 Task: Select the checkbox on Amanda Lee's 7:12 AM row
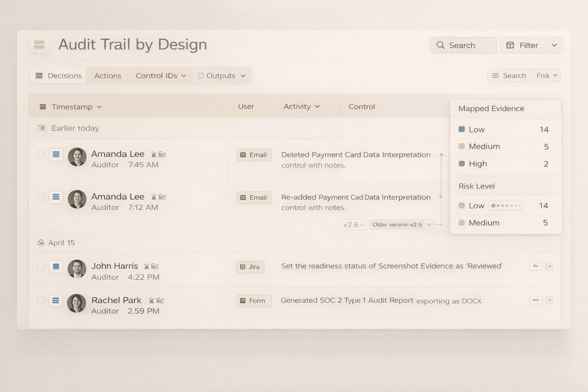40,197
